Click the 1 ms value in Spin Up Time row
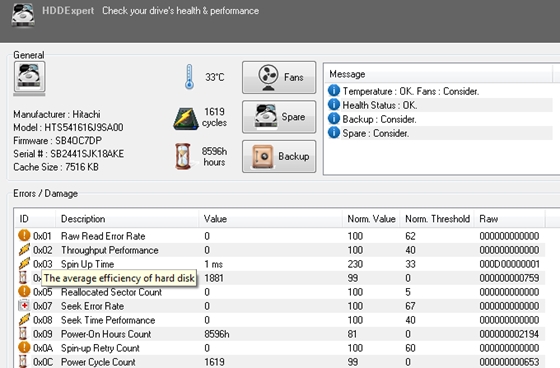This screenshot has width=560, height=368. (214, 264)
